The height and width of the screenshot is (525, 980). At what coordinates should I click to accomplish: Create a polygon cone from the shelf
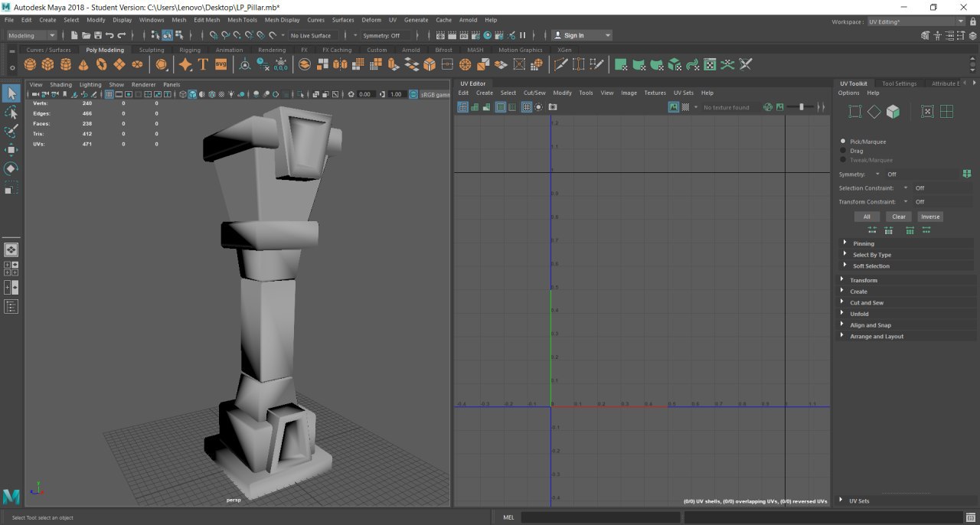pos(83,64)
